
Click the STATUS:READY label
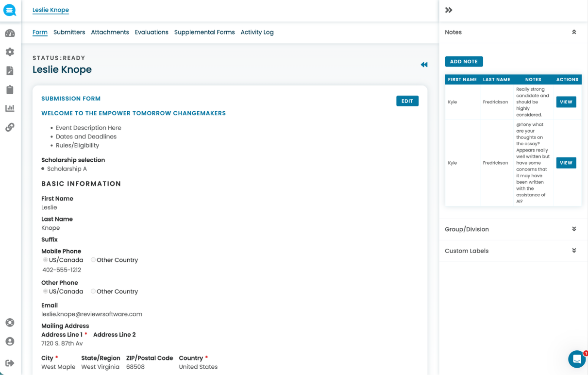(x=59, y=58)
